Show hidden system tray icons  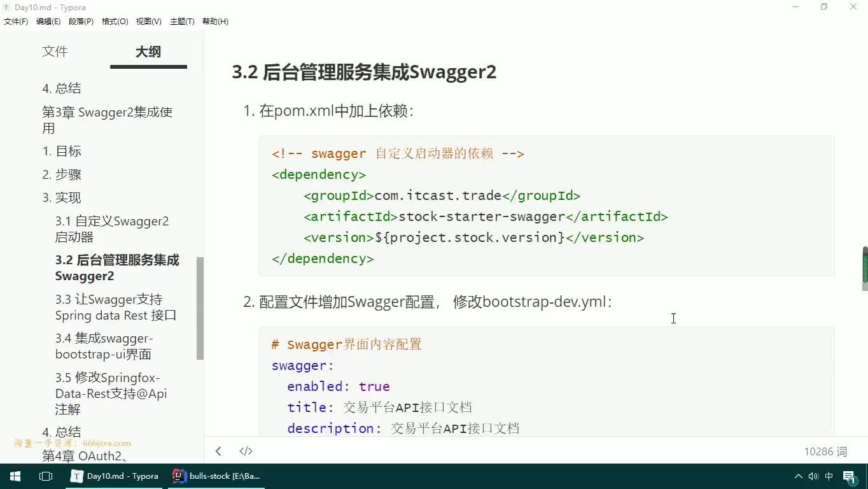[799, 476]
